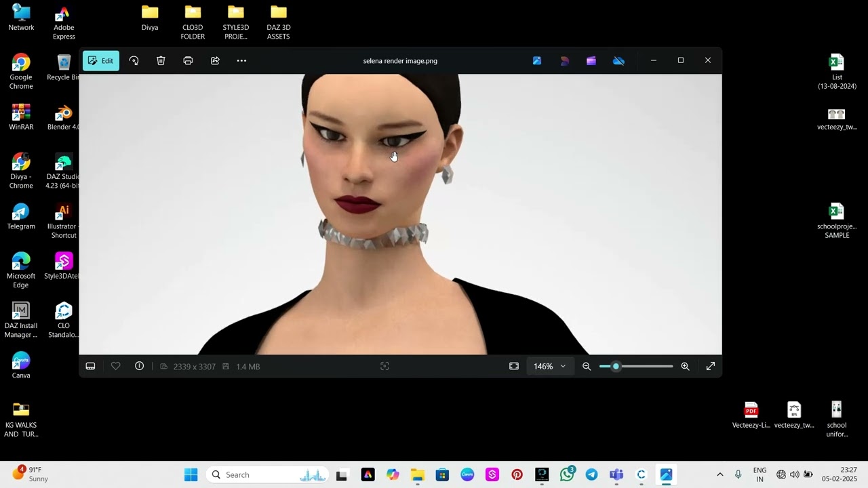
Task: Click the taskbar Search box
Action: (x=267, y=474)
